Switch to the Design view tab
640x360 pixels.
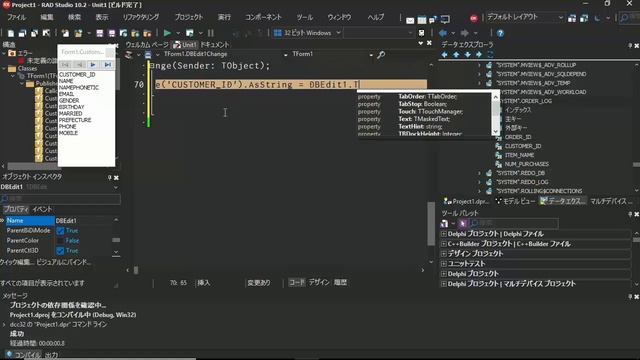tap(319, 282)
